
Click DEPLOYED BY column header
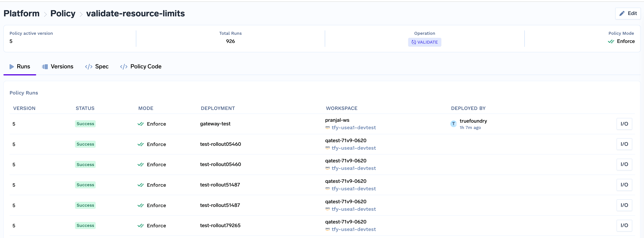tap(468, 108)
